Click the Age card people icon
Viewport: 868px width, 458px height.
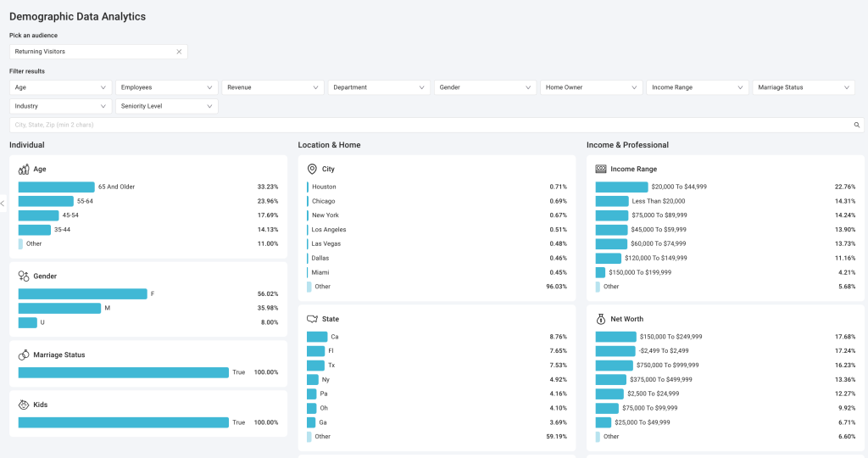(24, 169)
